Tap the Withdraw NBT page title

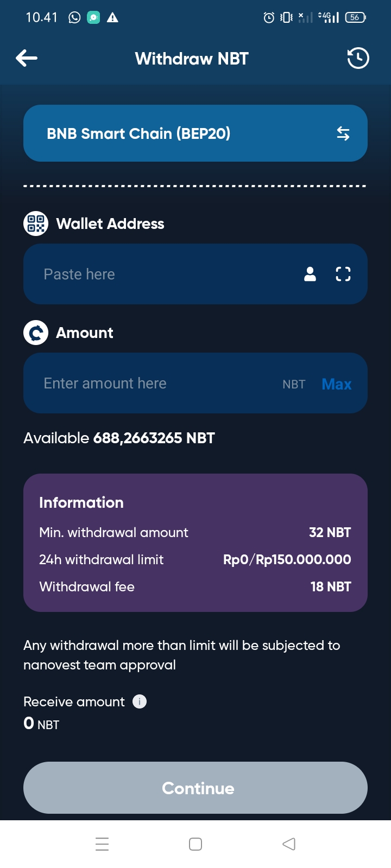pos(192,59)
